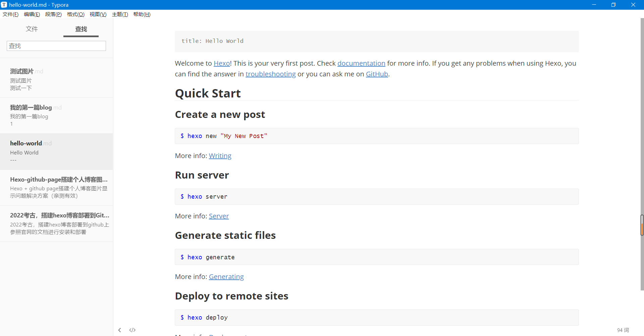Click the hexo deploy code block
Image resolution: width=644 pixels, height=336 pixels.
point(377,318)
